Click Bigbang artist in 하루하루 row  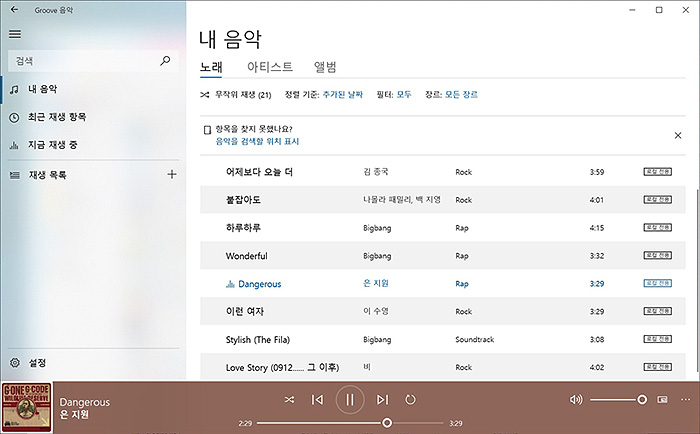(x=377, y=228)
